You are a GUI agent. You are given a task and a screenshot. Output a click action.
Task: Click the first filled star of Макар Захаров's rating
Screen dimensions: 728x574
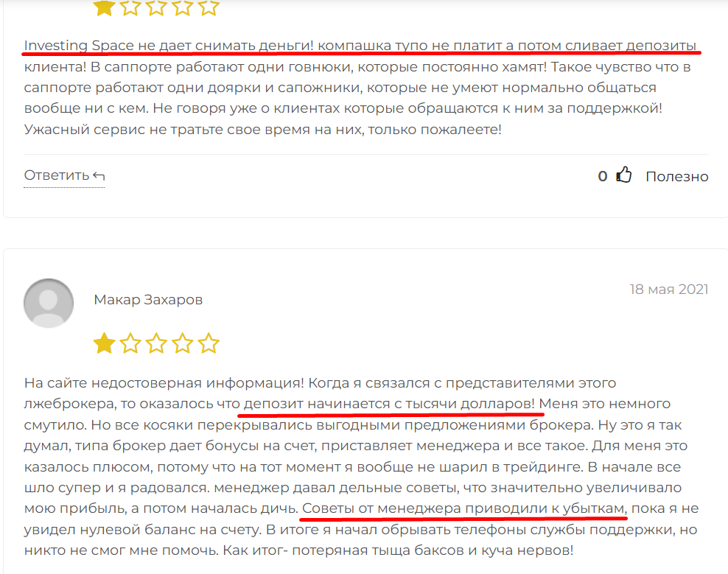click(x=104, y=343)
